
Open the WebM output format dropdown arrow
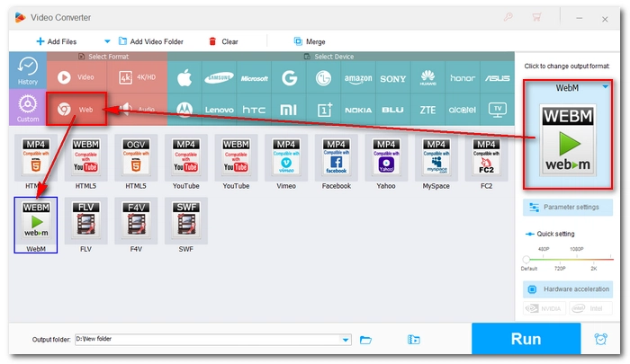click(x=605, y=86)
